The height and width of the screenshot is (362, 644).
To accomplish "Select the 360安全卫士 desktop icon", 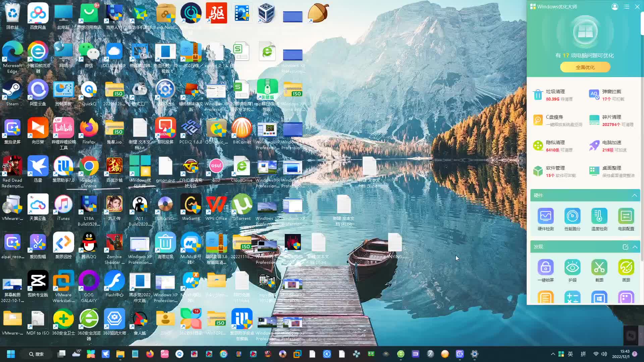I will click(x=63, y=323).
